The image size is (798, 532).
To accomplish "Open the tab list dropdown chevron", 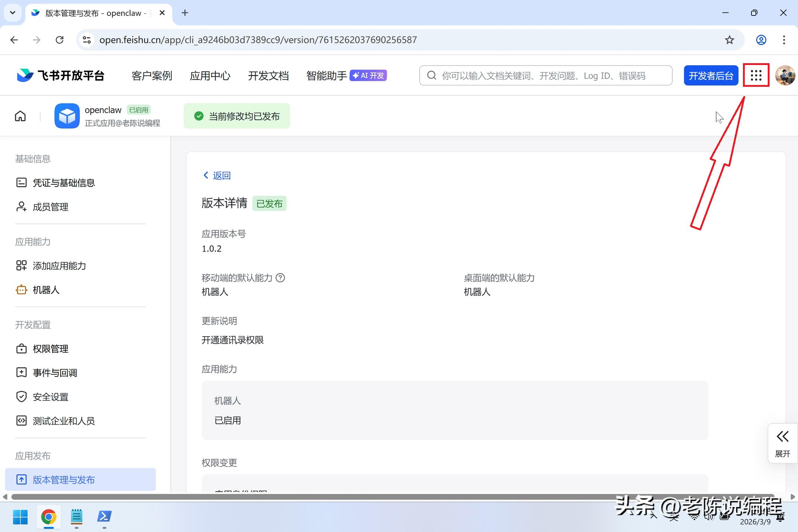I will pyautogui.click(x=13, y=13).
